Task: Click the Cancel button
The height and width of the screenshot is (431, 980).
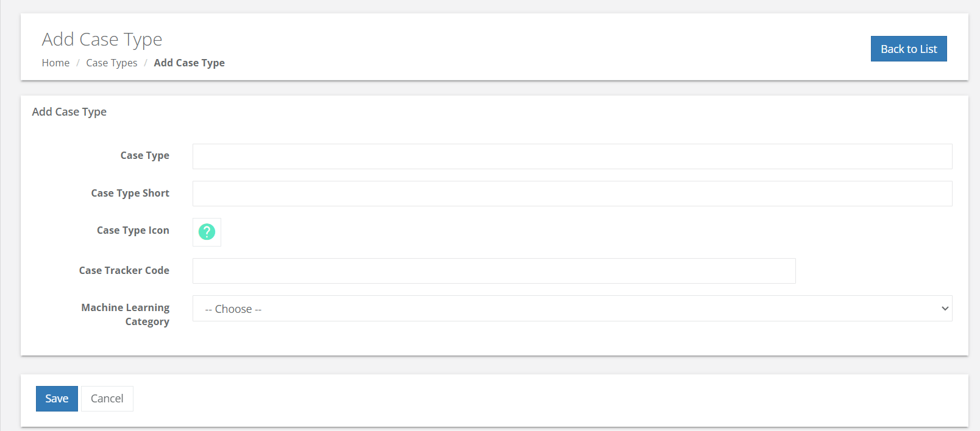Action: pos(107,399)
